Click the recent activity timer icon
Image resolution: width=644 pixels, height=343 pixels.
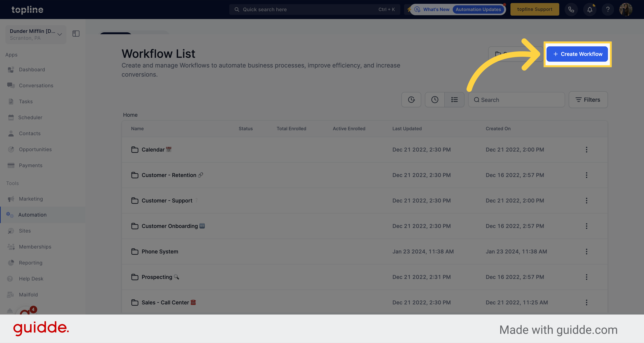(411, 99)
